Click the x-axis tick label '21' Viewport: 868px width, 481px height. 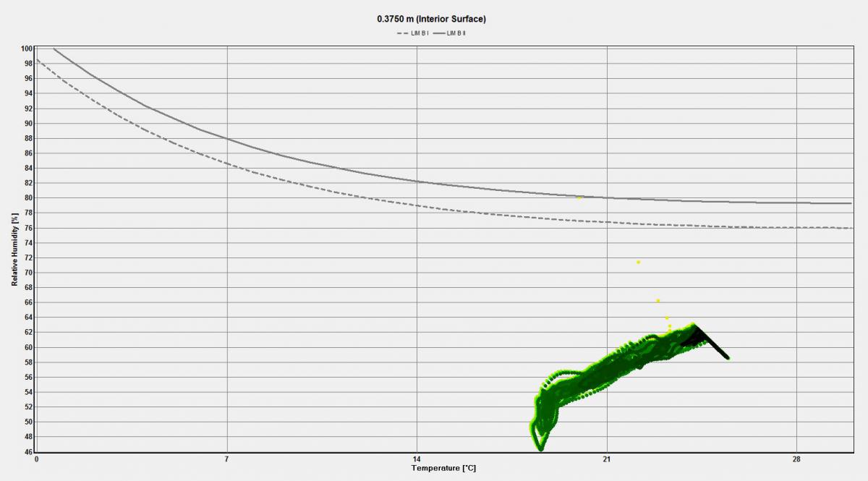click(606, 459)
